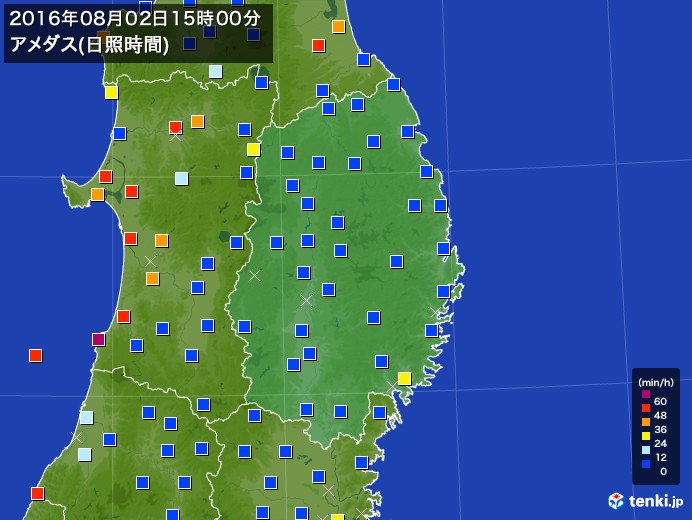
Task: Pick the magenta swatch in the legend
Action: 646,394
